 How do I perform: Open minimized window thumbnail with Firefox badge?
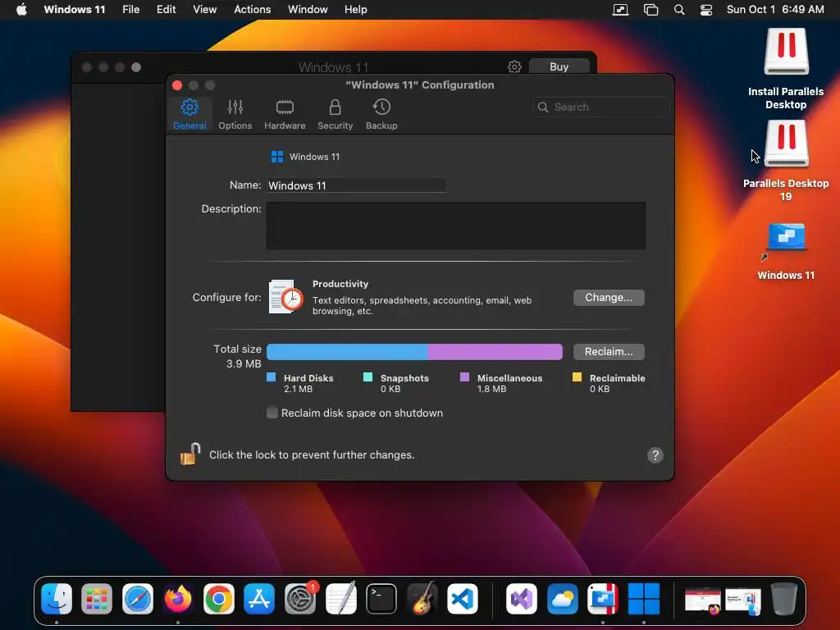[702, 600]
